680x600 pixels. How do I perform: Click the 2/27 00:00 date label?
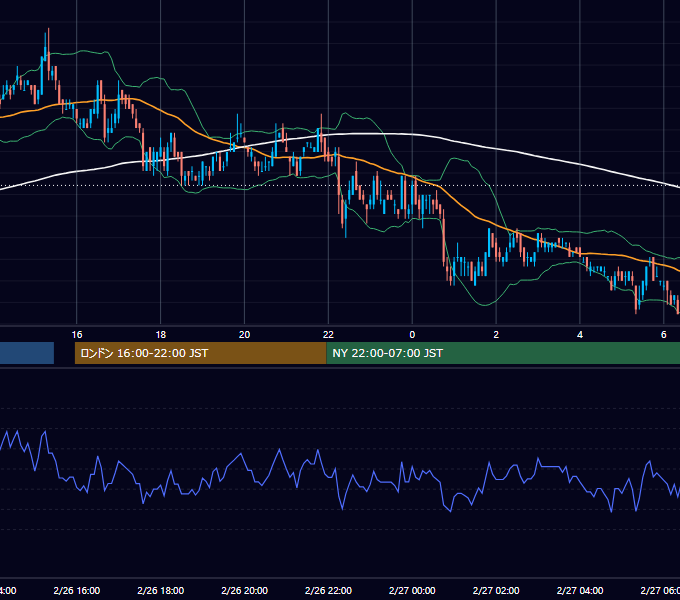[x=412, y=590]
